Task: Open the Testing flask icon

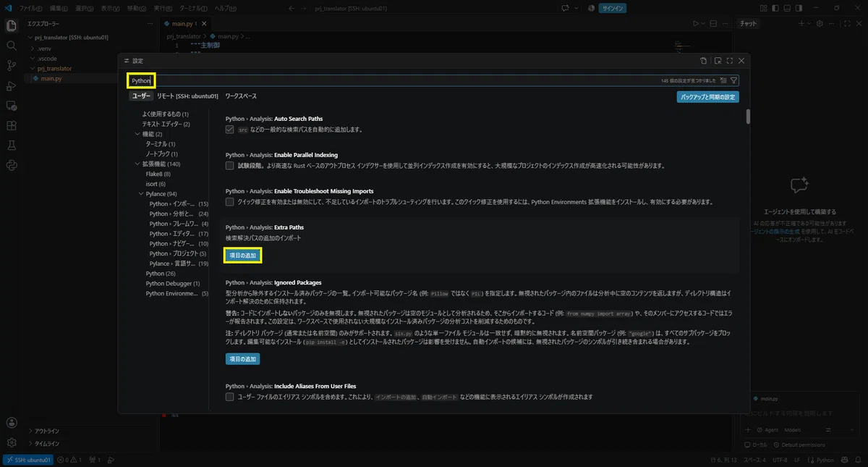Action: coord(12,146)
